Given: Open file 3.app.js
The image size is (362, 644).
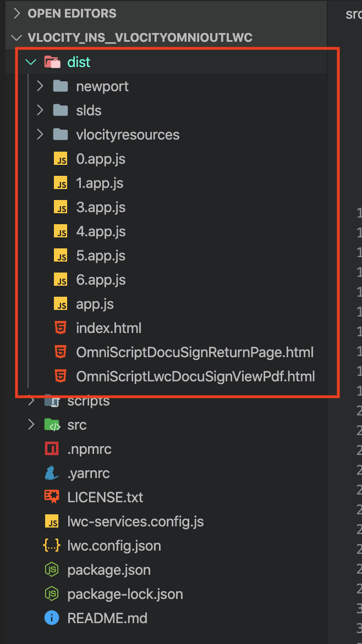Looking at the screenshot, I should [x=101, y=207].
